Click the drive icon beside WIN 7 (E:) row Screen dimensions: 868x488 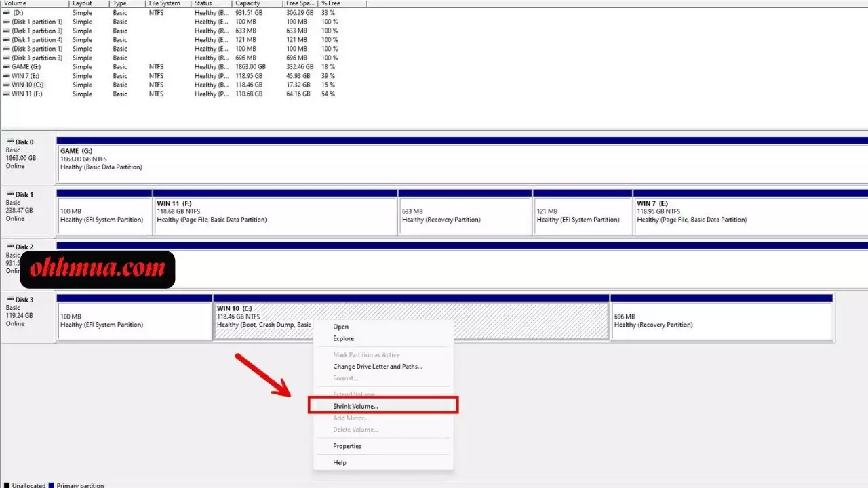[x=6, y=76]
